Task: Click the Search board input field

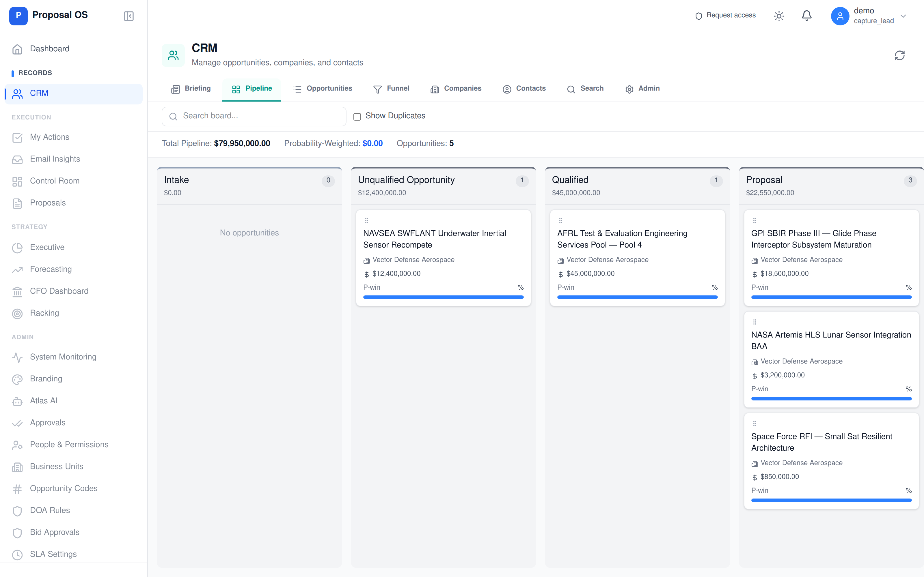Action: coord(254,116)
